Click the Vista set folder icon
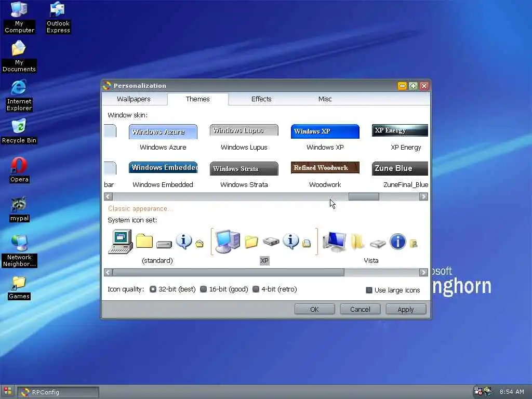The image size is (532, 399). coord(357,241)
